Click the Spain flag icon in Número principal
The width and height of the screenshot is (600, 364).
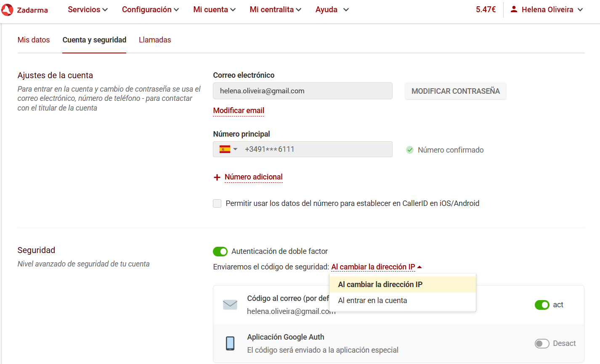pyautogui.click(x=225, y=149)
